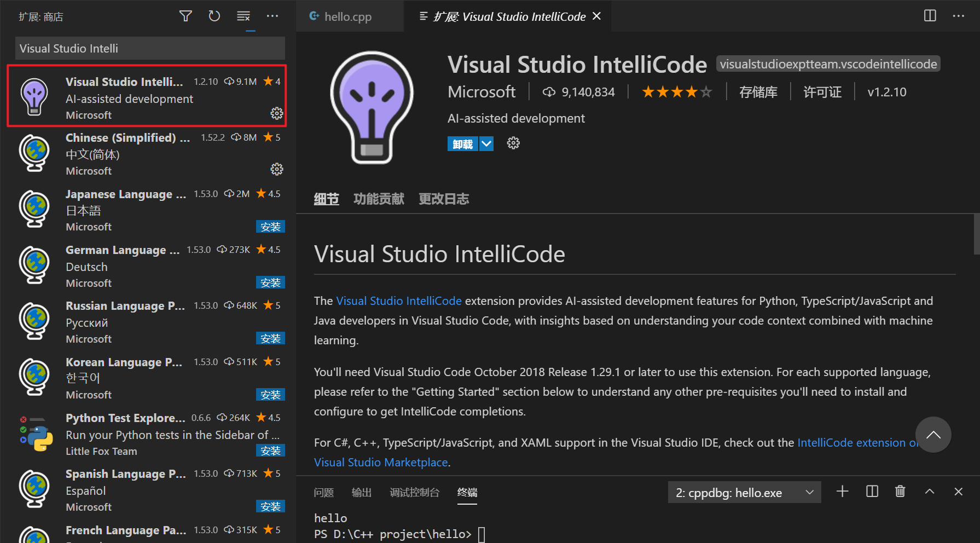
Task: Open manage gear for Visual Studio IntelliCode item
Action: (277, 113)
